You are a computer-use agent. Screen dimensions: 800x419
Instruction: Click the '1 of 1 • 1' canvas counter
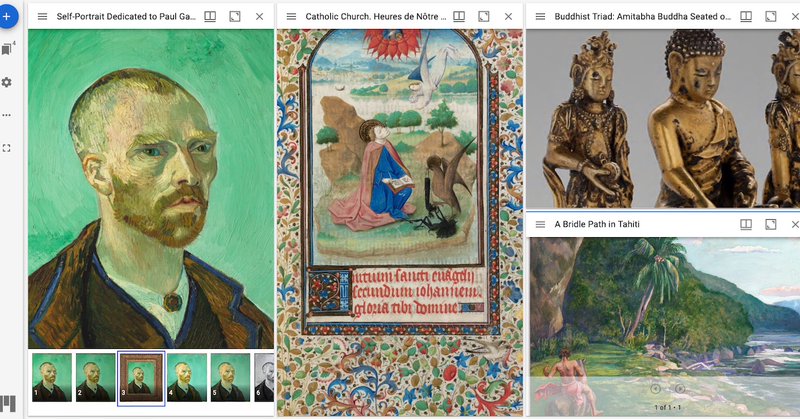(x=668, y=407)
